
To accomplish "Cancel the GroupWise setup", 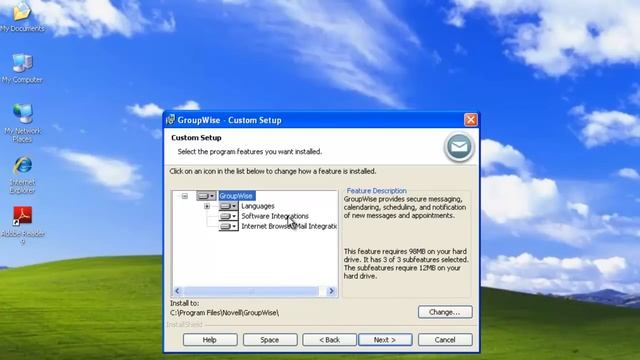I will (x=445, y=340).
